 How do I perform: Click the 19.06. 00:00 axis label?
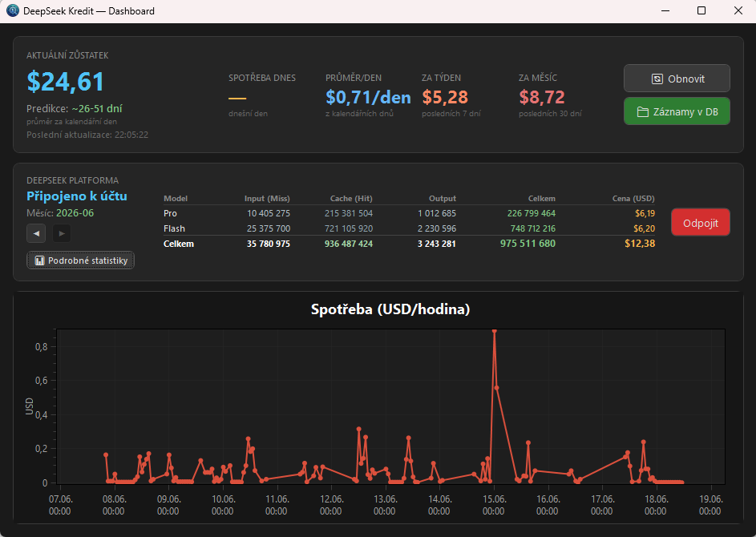point(710,505)
